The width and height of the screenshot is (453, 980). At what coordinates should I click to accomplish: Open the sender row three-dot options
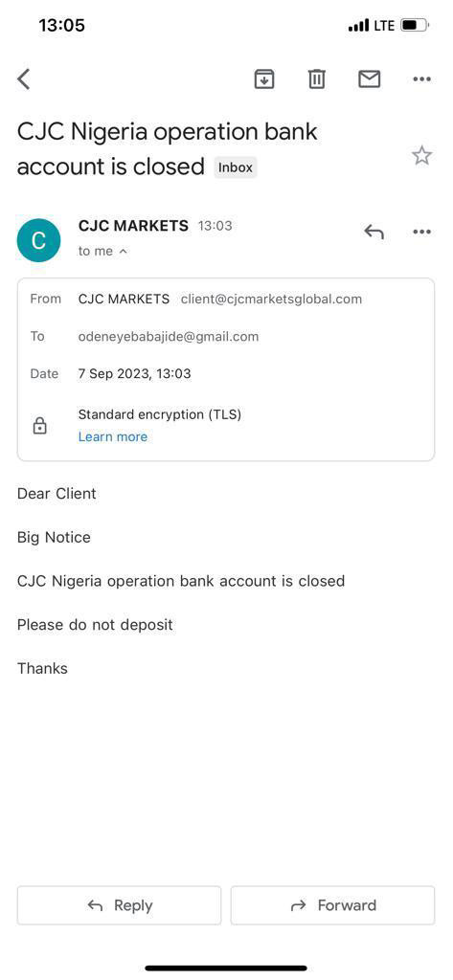(421, 232)
